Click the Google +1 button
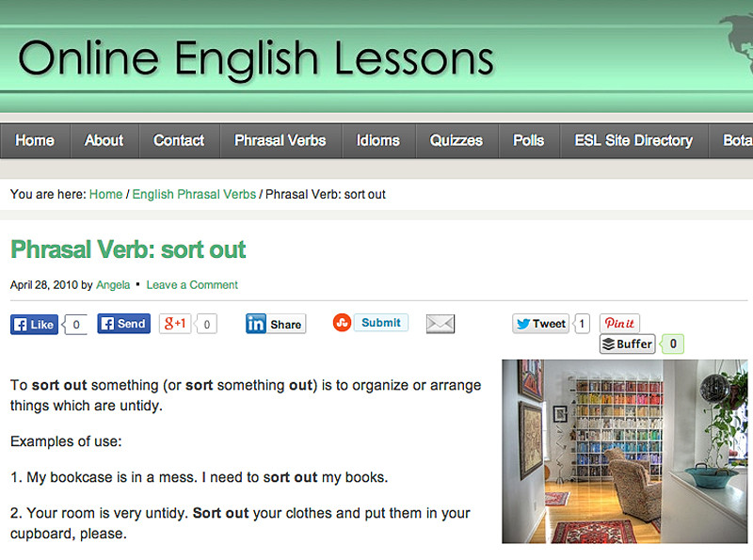Screen dimensions: 753x560 pyautogui.click(x=176, y=324)
